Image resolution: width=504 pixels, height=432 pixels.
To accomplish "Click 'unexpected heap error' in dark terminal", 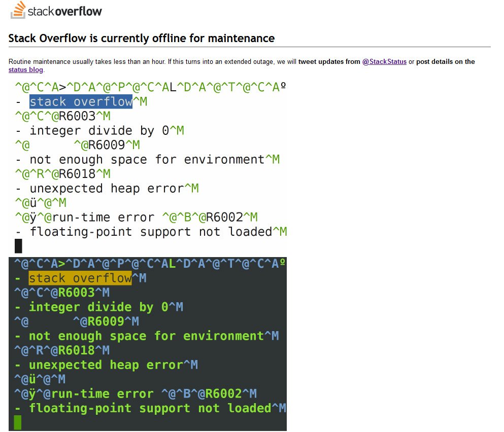I will 106,365.
